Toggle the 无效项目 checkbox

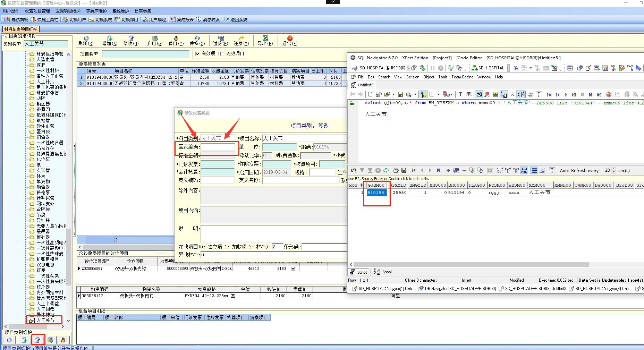tap(222, 54)
